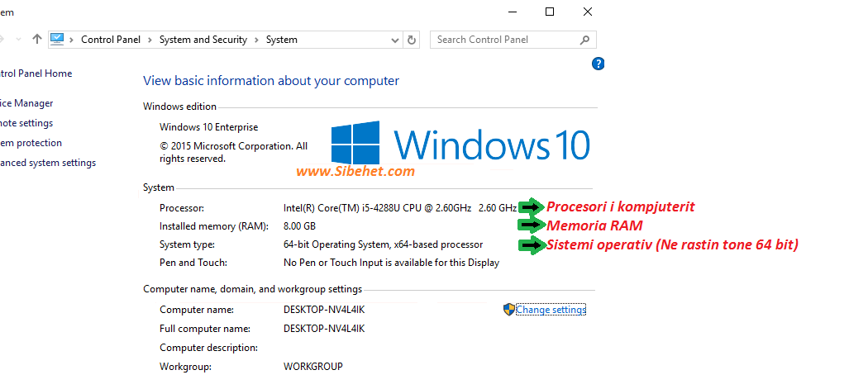Click the computer icon in address bar
This screenshot has height=389, width=868.
pos(57,40)
